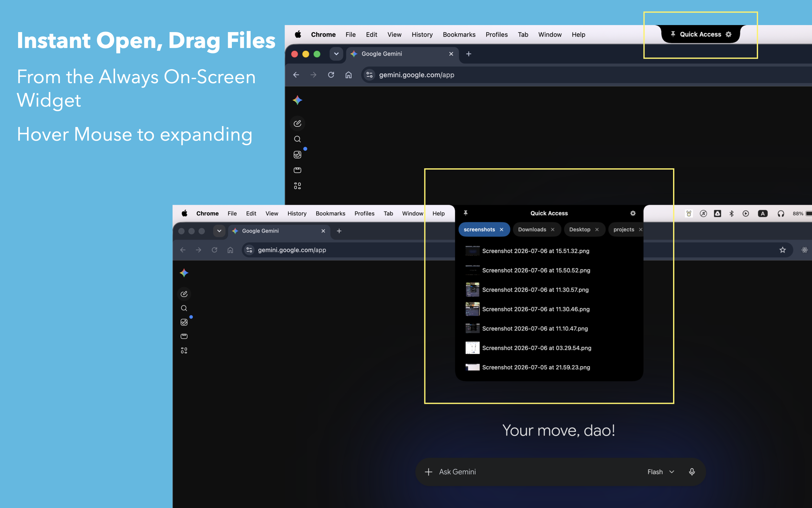
Task: Click the microphone voice input icon
Action: (692, 472)
